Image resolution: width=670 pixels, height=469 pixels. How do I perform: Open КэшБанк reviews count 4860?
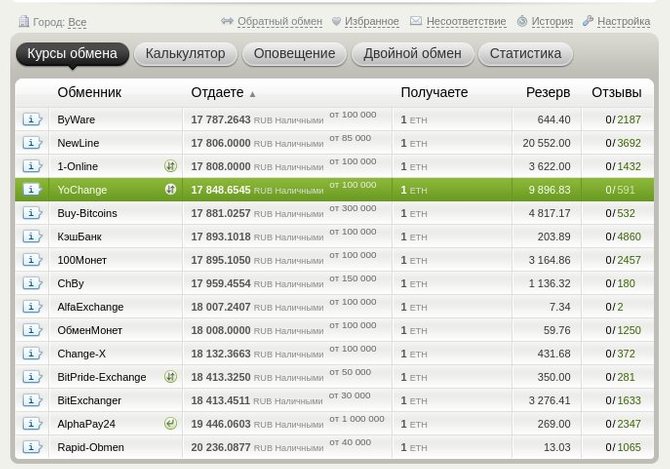(x=629, y=237)
